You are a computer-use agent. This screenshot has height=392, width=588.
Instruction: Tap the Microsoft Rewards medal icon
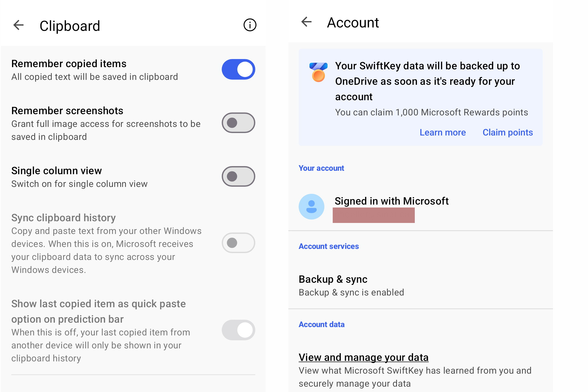tap(318, 72)
